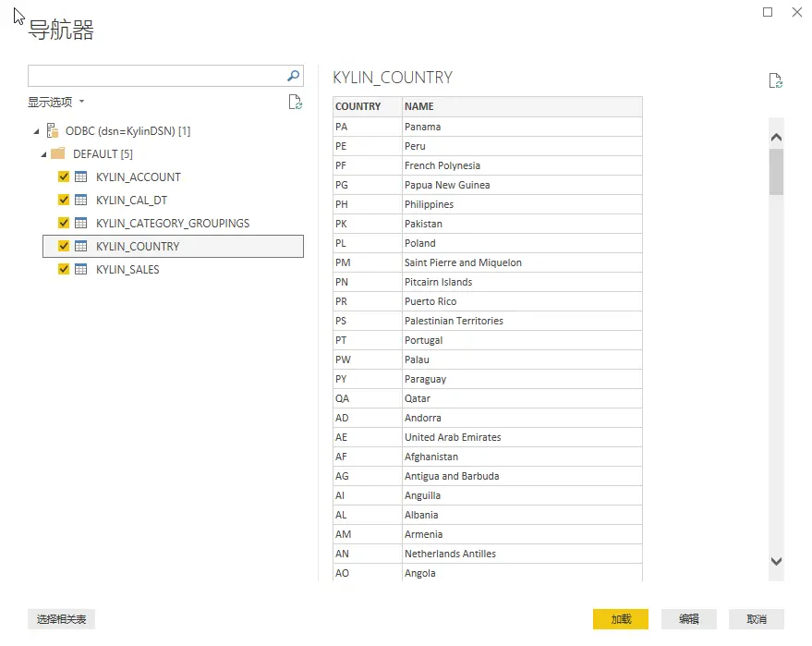Click the Puerto Rico cell
The image size is (812, 646).
[522, 301]
